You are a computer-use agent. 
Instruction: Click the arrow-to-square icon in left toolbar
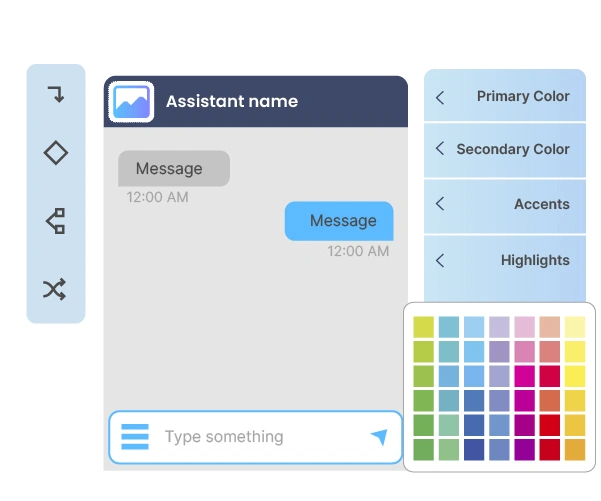point(56,222)
